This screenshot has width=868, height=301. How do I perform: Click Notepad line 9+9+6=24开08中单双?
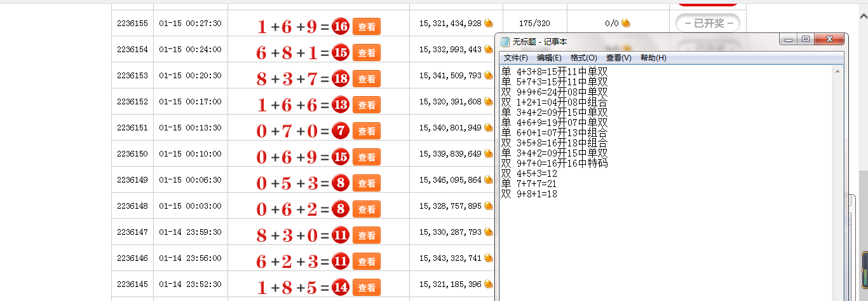[555, 92]
